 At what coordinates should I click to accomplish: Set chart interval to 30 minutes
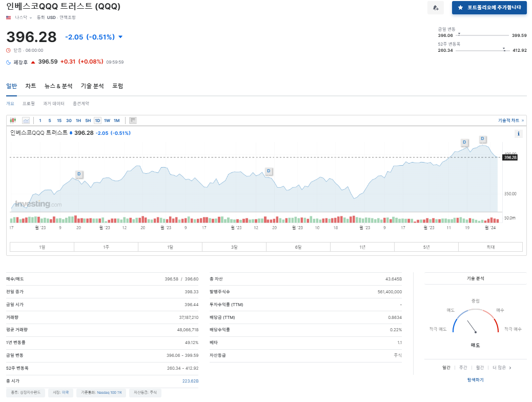click(x=69, y=120)
